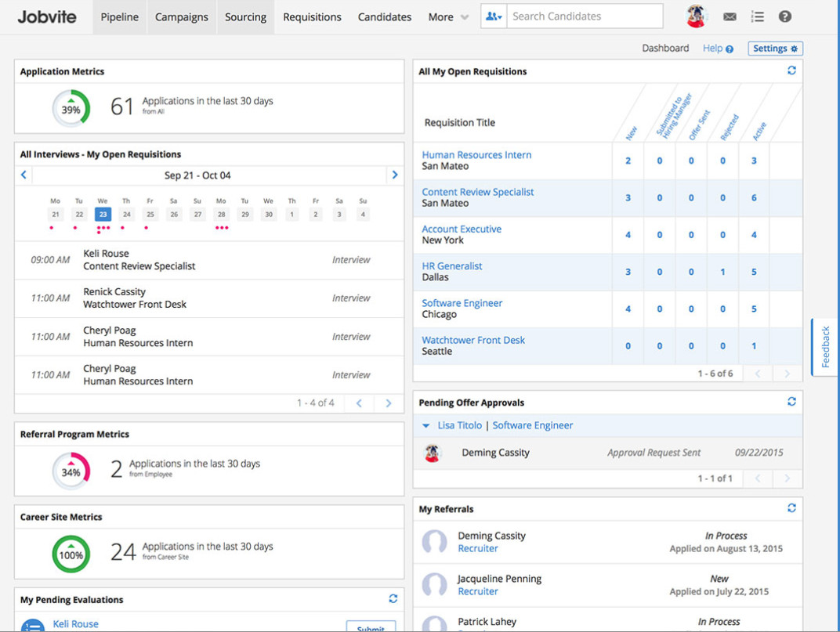The height and width of the screenshot is (632, 840).
Task: Click the add-candidates icon beside the search box
Action: [x=493, y=16]
